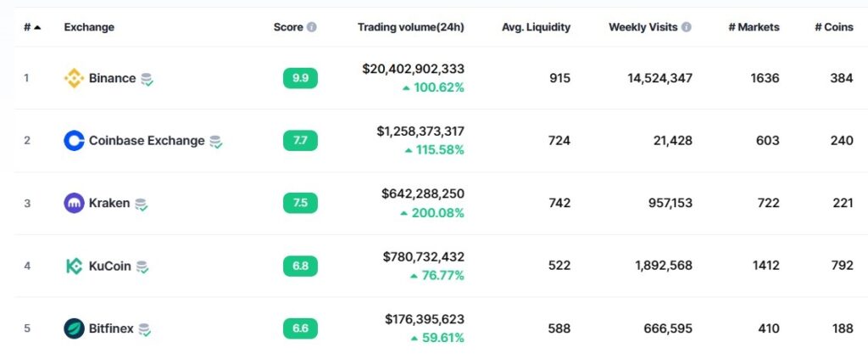Click Bitfinex's 6.6 score badge
The height and width of the screenshot is (359, 868).
point(300,328)
